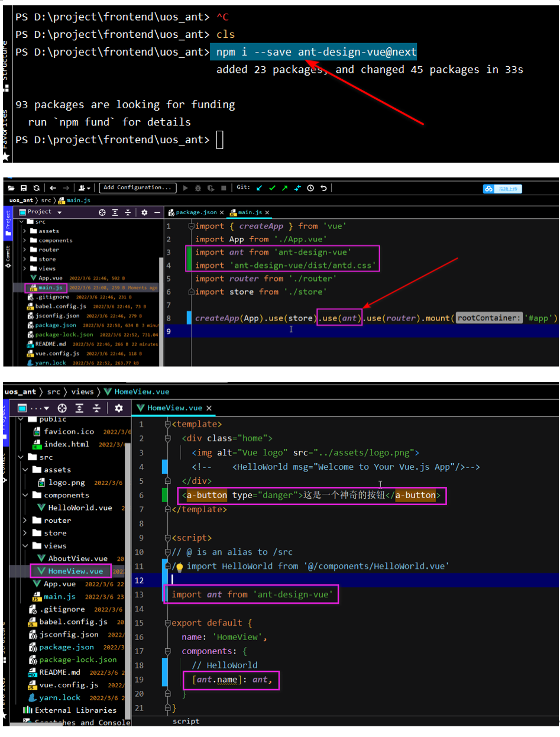Open the user account dropdown in toolbar
The height and width of the screenshot is (737, 560).
(x=85, y=188)
